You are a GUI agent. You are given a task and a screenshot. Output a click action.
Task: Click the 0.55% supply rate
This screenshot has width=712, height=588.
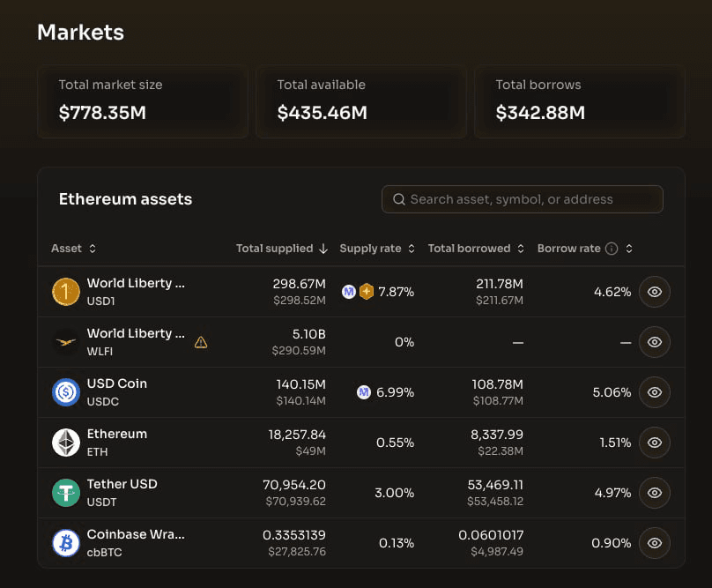(395, 443)
